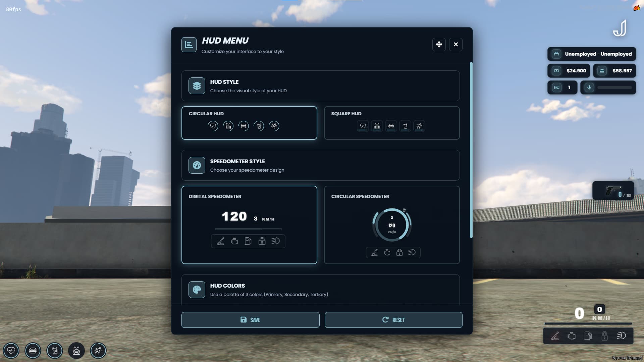
Task: Choose the Circular Speedometer design
Action: pyautogui.click(x=392, y=225)
